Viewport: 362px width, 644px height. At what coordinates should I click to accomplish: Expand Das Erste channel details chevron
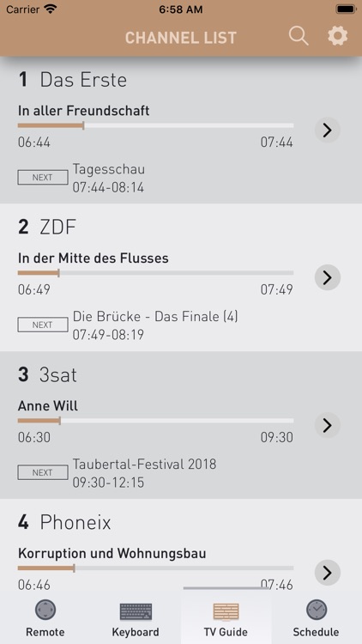327,131
